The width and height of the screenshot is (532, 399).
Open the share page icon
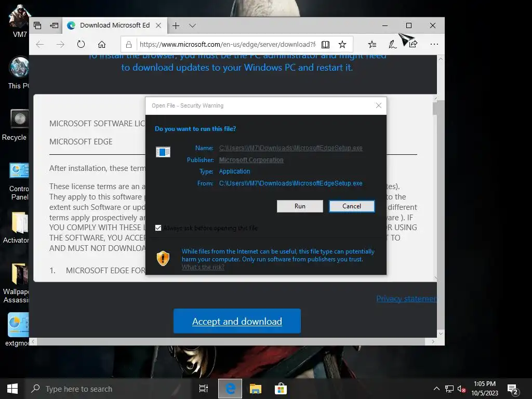pyautogui.click(x=413, y=45)
